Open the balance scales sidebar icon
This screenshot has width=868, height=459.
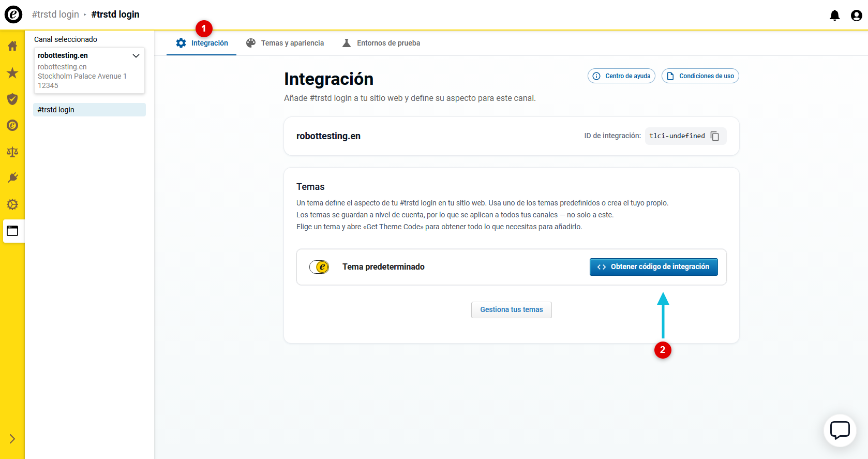pyautogui.click(x=12, y=152)
